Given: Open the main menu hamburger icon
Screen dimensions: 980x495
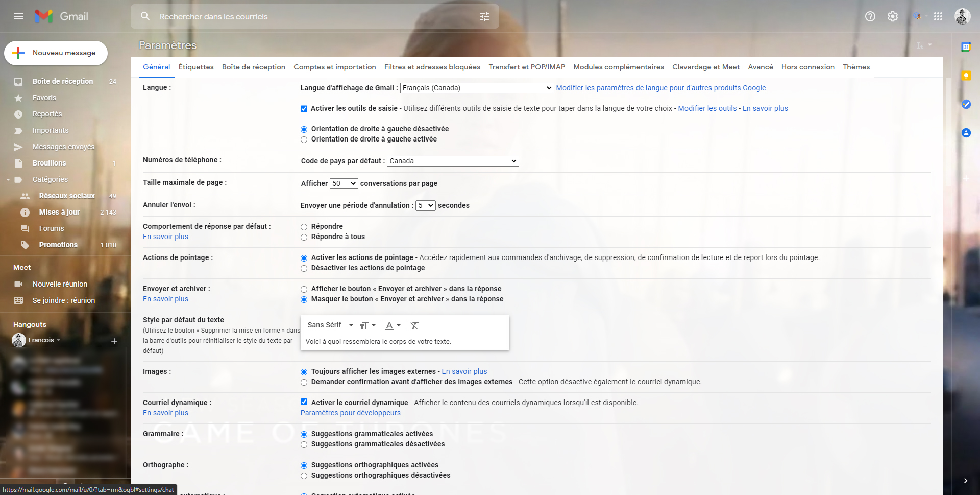Looking at the screenshot, I should (18, 16).
